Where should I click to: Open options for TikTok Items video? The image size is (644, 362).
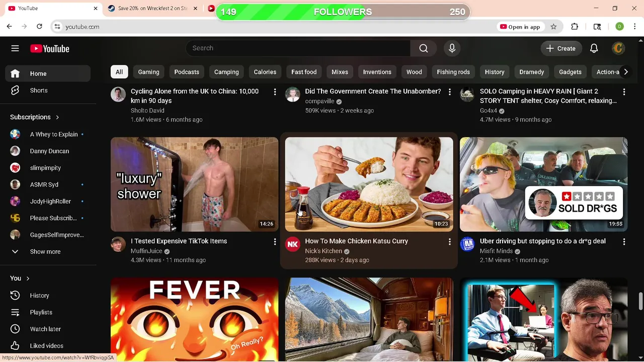coord(275,242)
